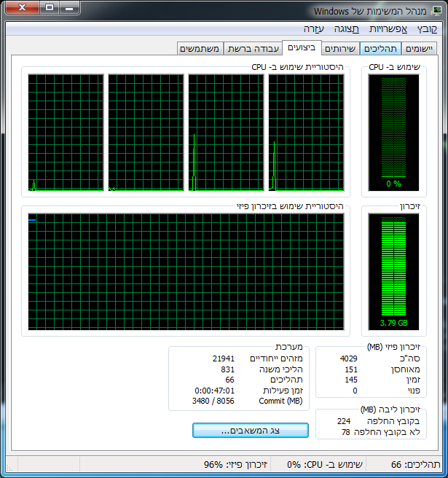Minimize the Task Manager window

[x=69, y=9]
